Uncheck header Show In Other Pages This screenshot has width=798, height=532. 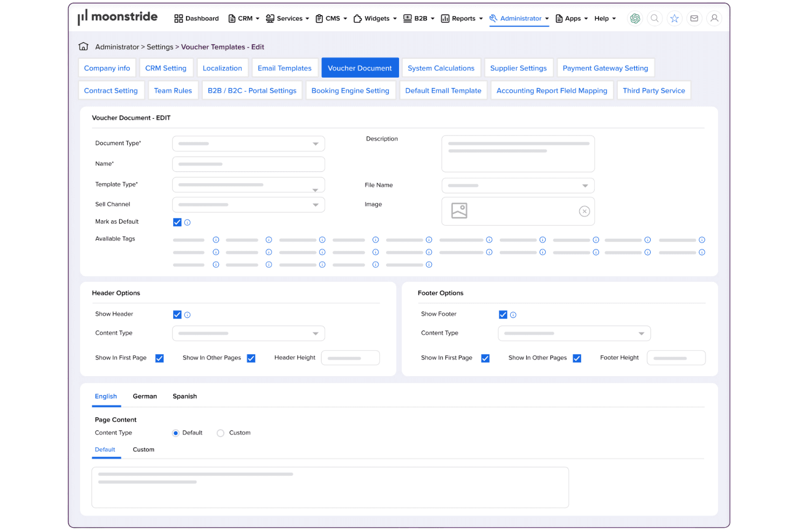pos(251,358)
